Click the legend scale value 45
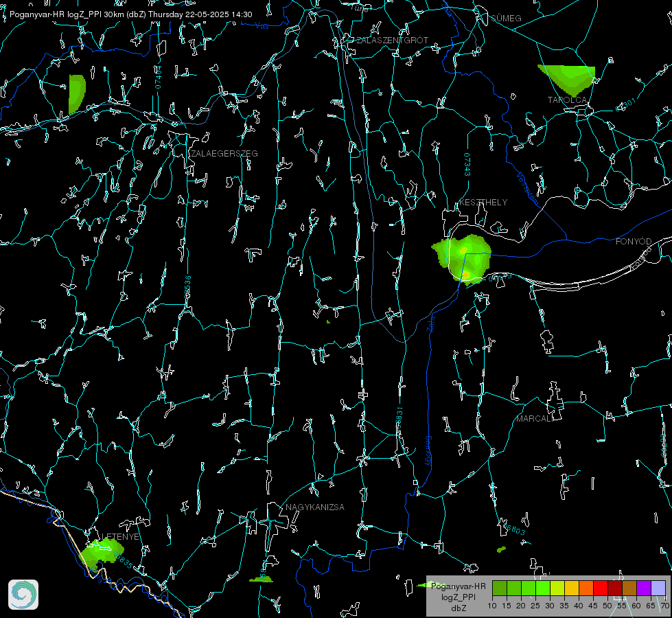672x618 pixels. (592, 606)
